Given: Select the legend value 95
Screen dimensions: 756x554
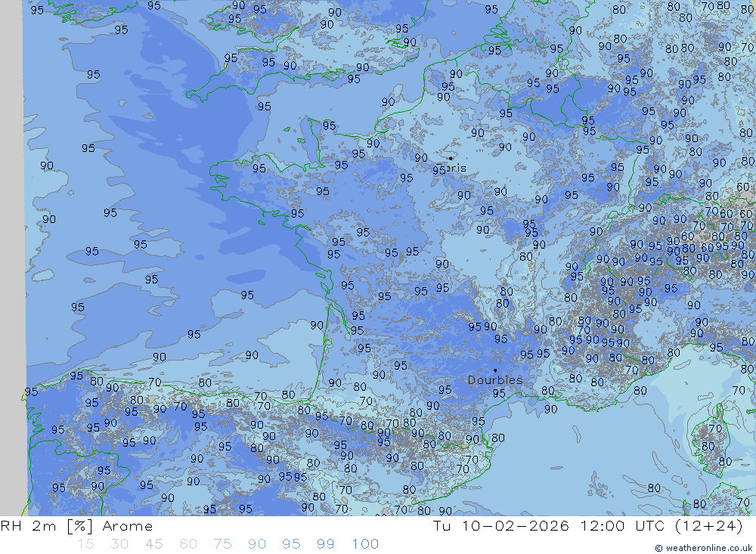Looking at the screenshot, I should (291, 544).
